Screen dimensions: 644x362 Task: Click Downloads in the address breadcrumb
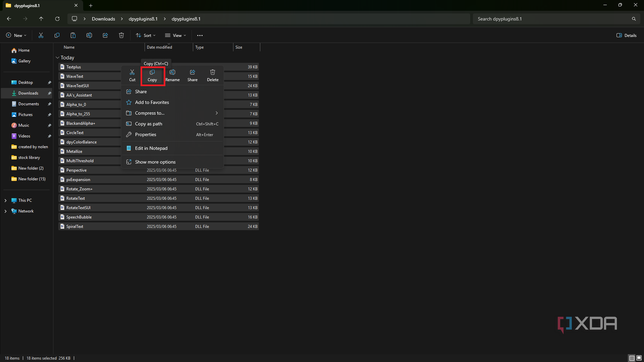103,19
